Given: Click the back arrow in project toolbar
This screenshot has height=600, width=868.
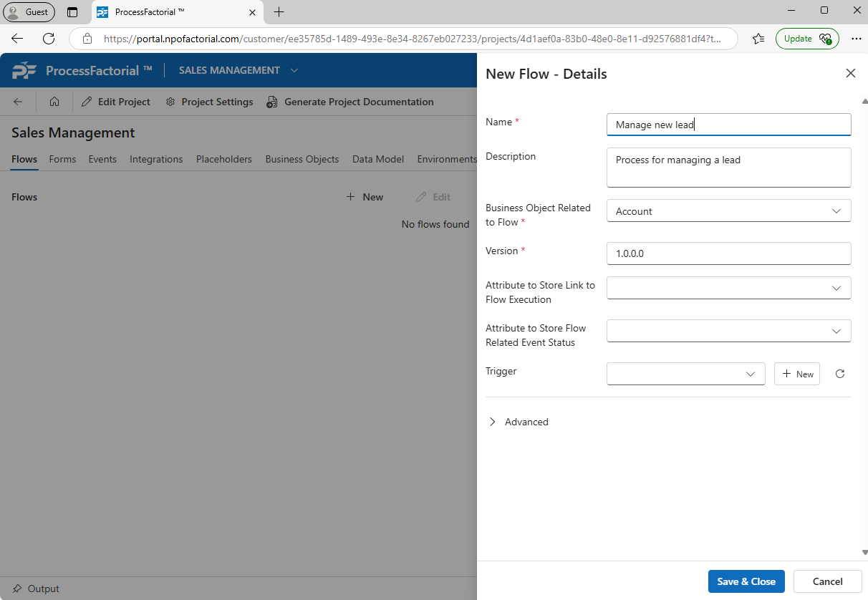Looking at the screenshot, I should [x=18, y=102].
